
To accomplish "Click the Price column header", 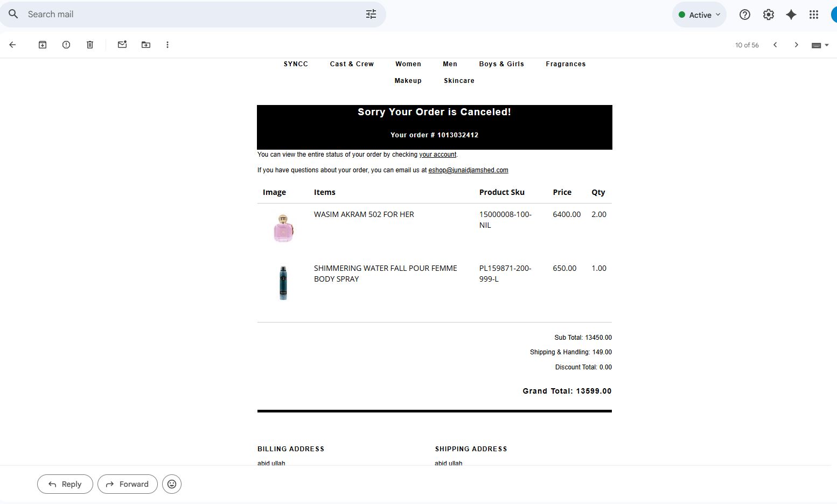I will (x=562, y=192).
